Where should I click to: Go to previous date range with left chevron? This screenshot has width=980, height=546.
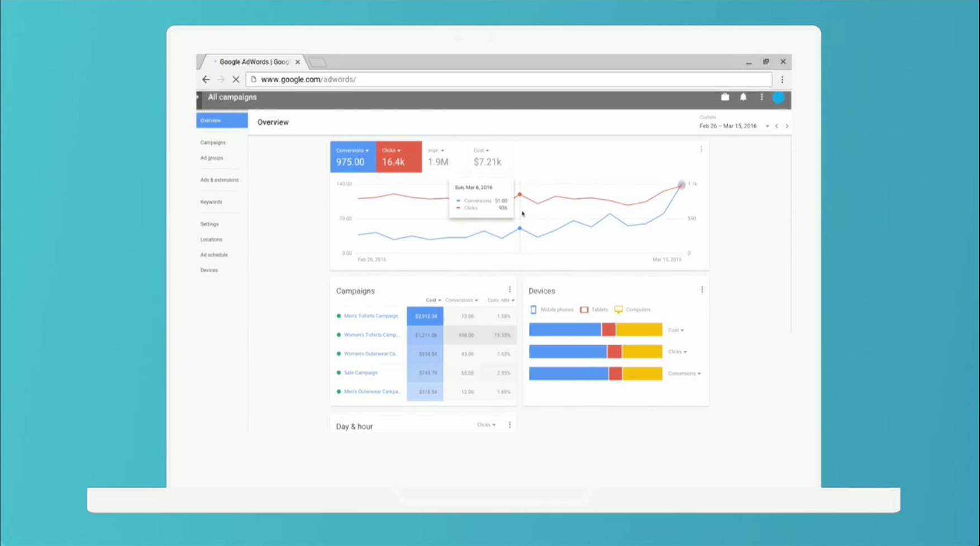(x=777, y=126)
